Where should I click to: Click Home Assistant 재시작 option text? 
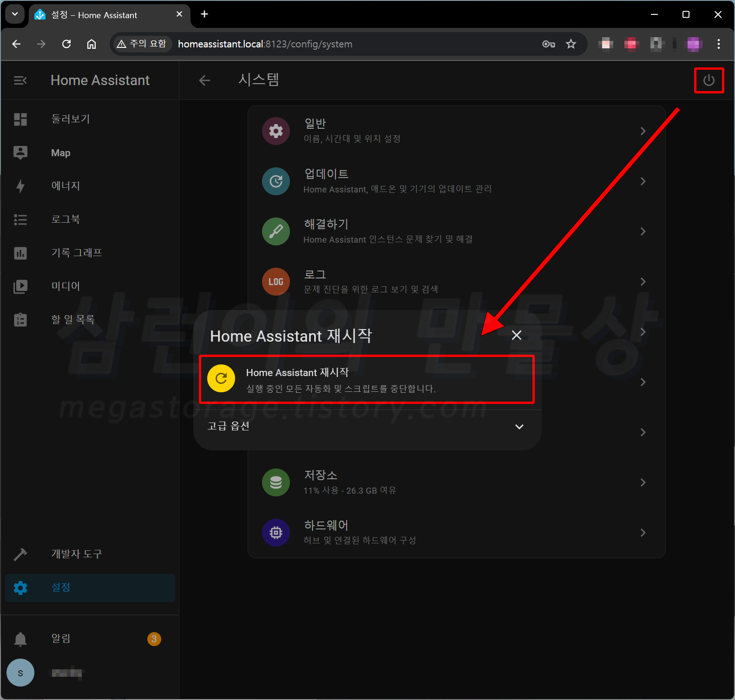[x=297, y=372]
